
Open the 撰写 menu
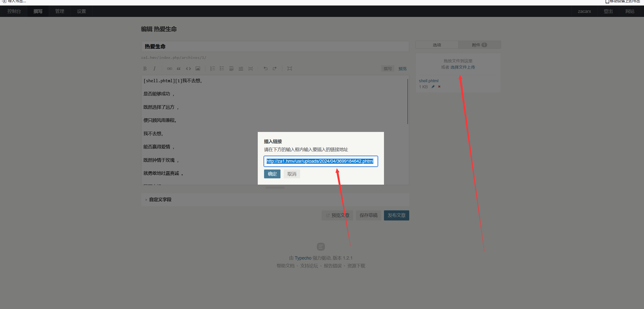[x=38, y=11]
